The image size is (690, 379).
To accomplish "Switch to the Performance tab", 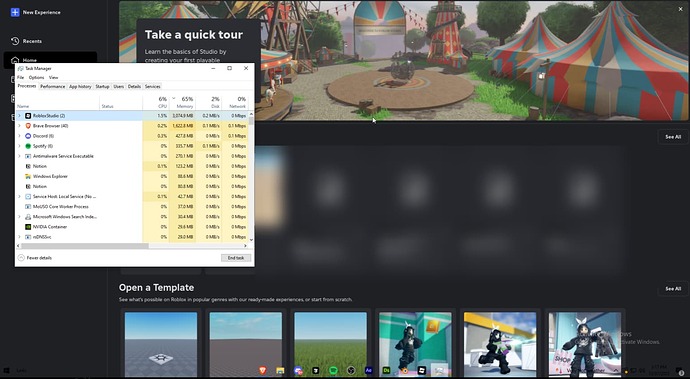I will [53, 87].
